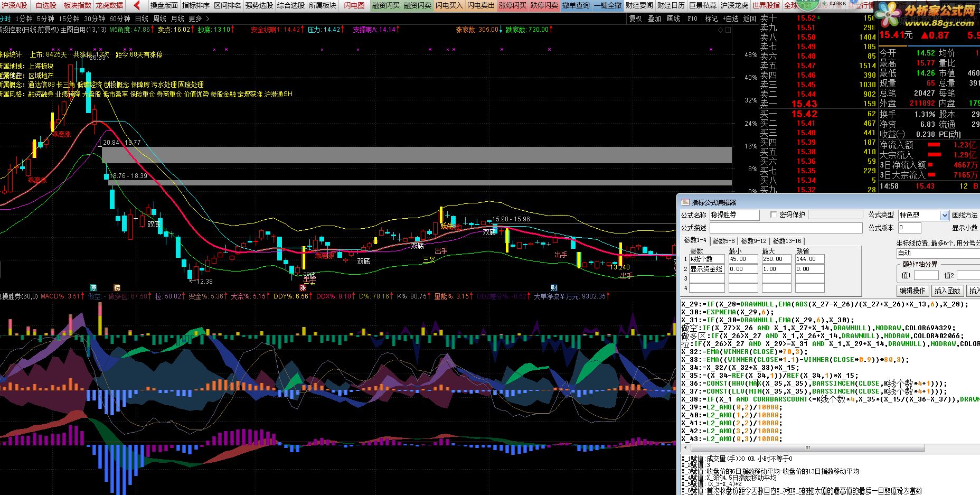Open the 沪深A股 tab
Image resolution: width=980 pixels, height=495 pixels.
[x=14, y=5]
